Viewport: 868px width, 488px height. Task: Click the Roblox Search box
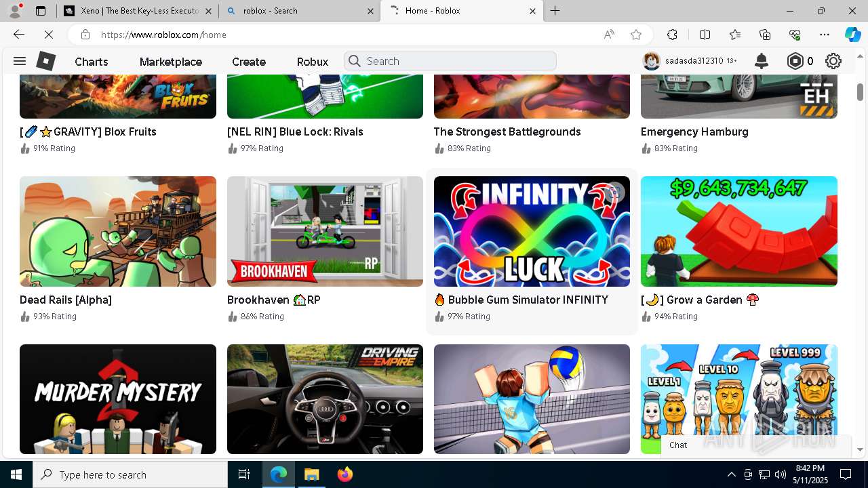(450, 61)
